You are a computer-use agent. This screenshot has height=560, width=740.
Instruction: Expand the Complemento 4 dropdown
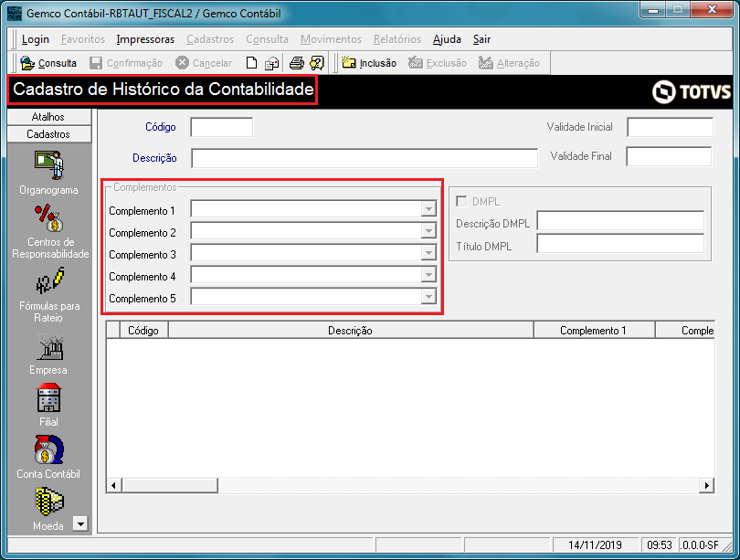pyautogui.click(x=428, y=275)
